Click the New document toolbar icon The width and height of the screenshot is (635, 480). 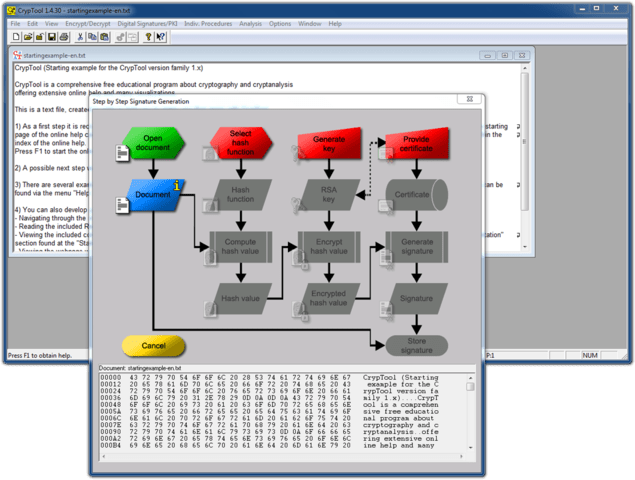16,37
